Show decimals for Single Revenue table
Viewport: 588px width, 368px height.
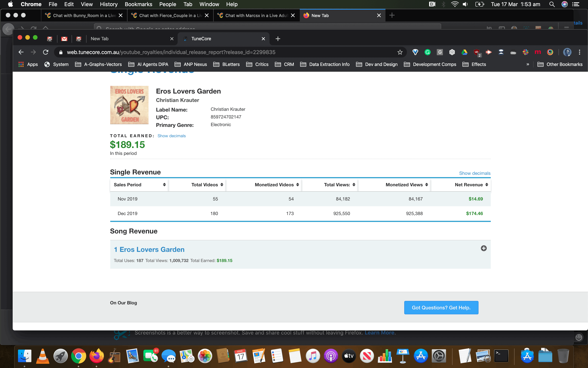pyautogui.click(x=474, y=173)
